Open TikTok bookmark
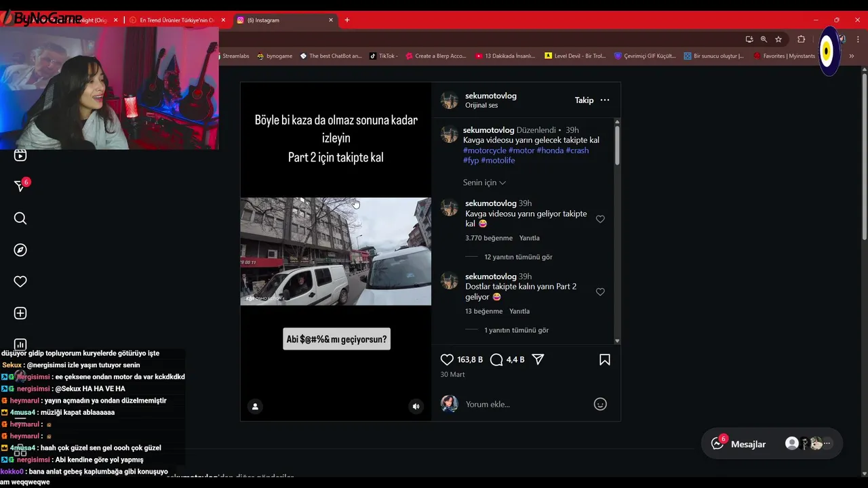 383,56
